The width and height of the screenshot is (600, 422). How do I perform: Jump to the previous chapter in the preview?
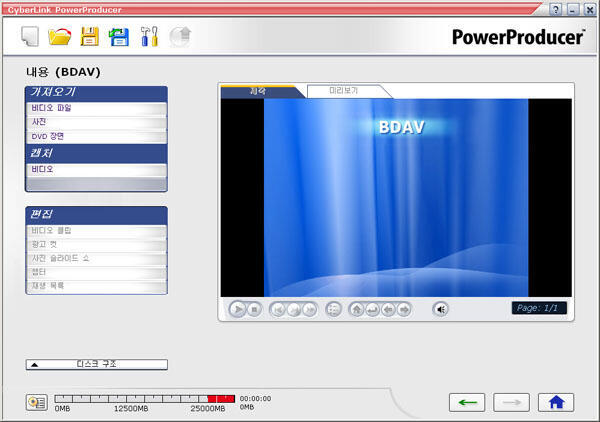tap(278, 310)
